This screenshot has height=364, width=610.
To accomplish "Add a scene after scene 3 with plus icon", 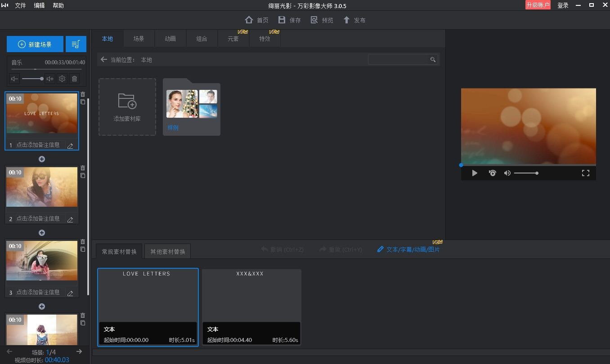I will (x=42, y=306).
